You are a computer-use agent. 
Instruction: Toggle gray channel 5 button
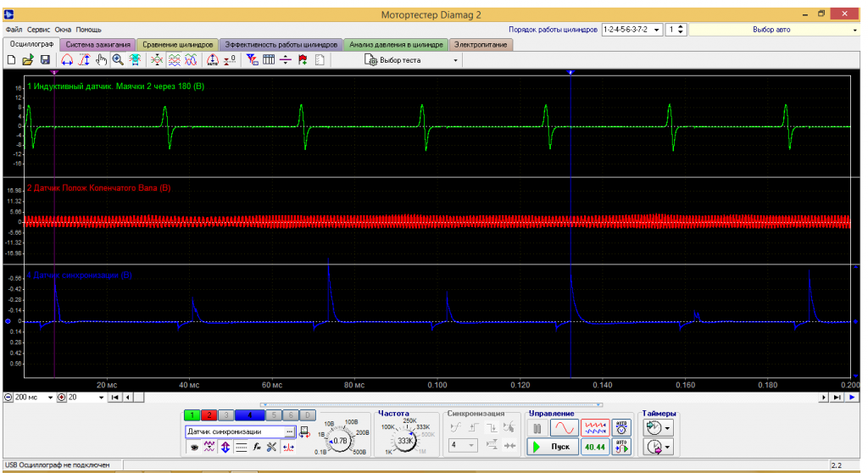tap(274, 415)
